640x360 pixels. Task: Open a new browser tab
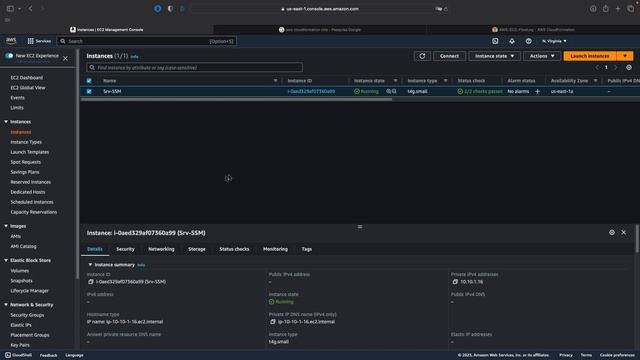[618, 9]
